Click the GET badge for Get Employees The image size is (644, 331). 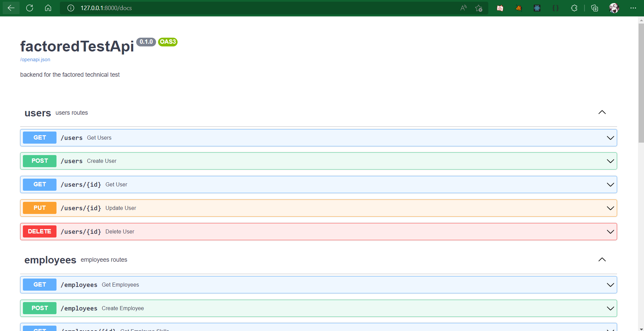pyautogui.click(x=40, y=285)
